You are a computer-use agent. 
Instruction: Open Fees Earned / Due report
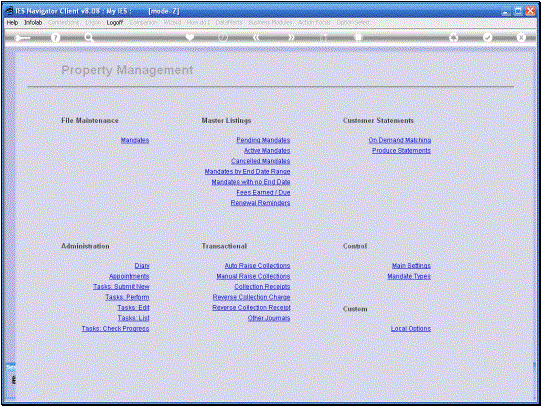(x=263, y=192)
